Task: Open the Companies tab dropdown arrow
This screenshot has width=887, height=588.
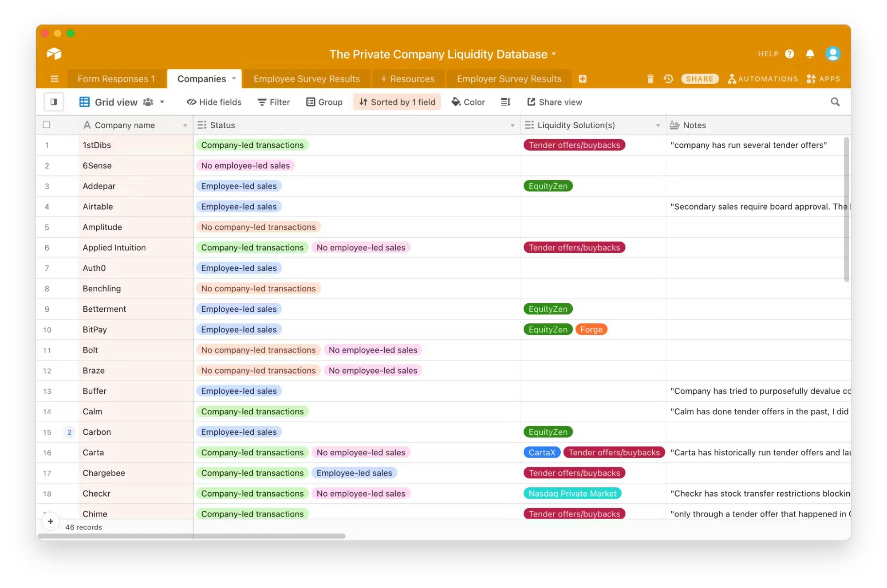Action: tap(234, 78)
